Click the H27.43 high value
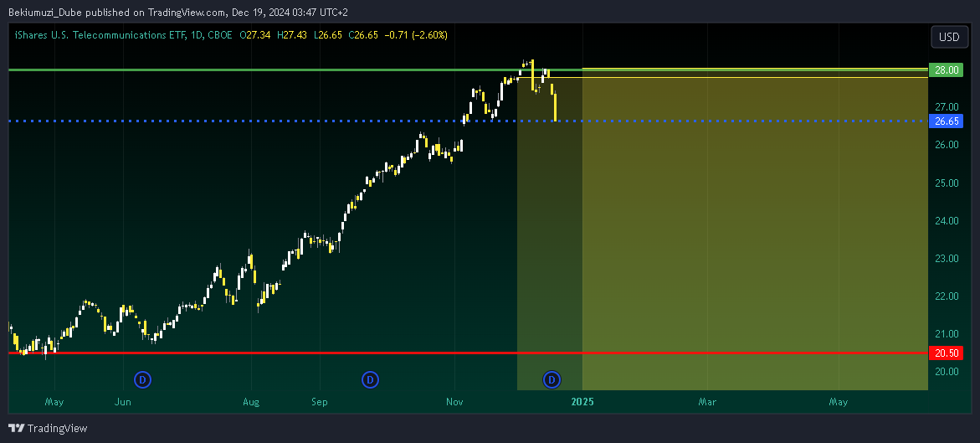This screenshot has width=980, height=443. [293, 35]
